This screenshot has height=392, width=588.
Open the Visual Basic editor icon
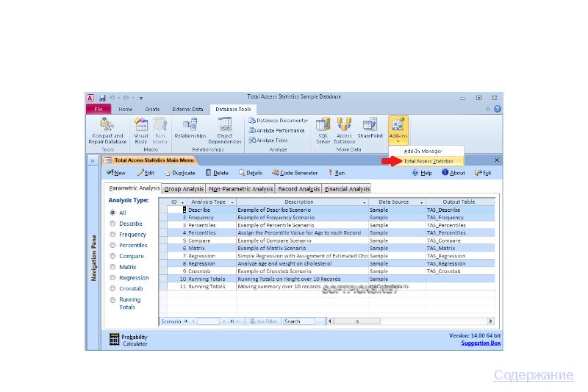coord(141,125)
